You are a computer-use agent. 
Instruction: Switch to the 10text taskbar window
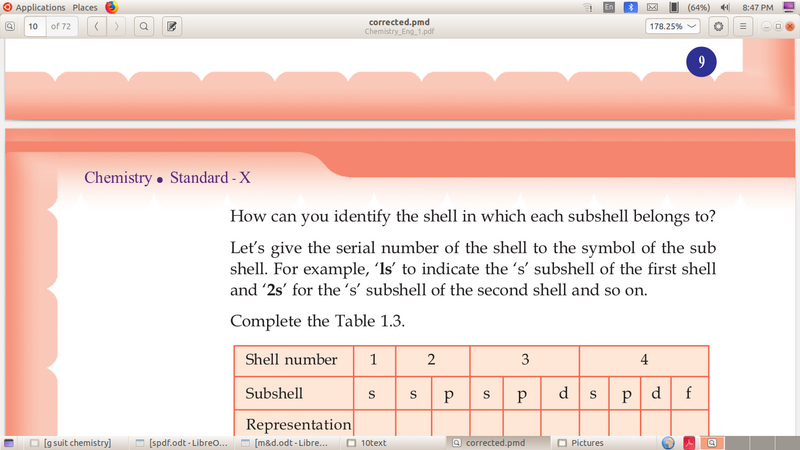(372, 442)
